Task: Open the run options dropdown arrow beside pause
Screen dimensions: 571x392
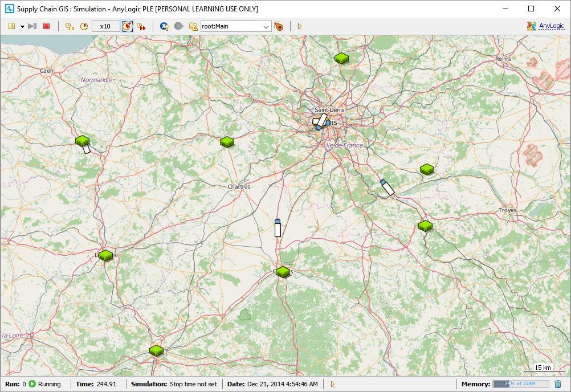Action: point(22,27)
